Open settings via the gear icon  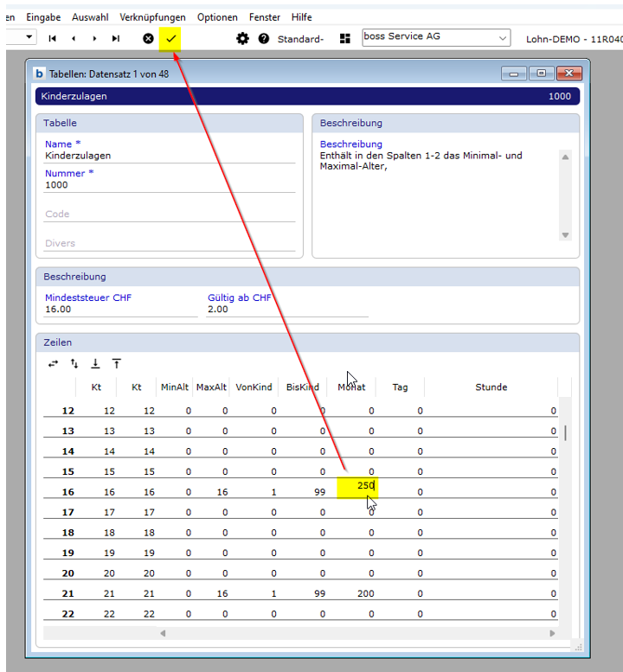242,39
